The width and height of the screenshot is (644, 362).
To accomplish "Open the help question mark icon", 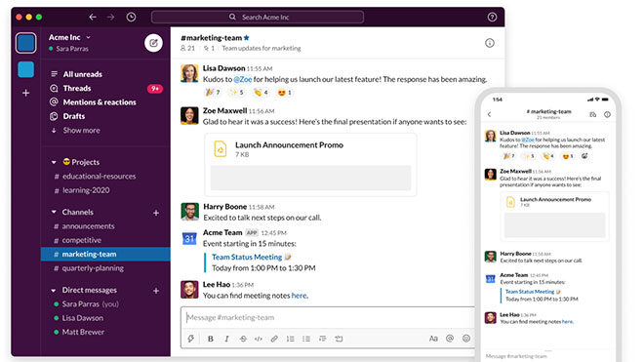I will (x=492, y=17).
